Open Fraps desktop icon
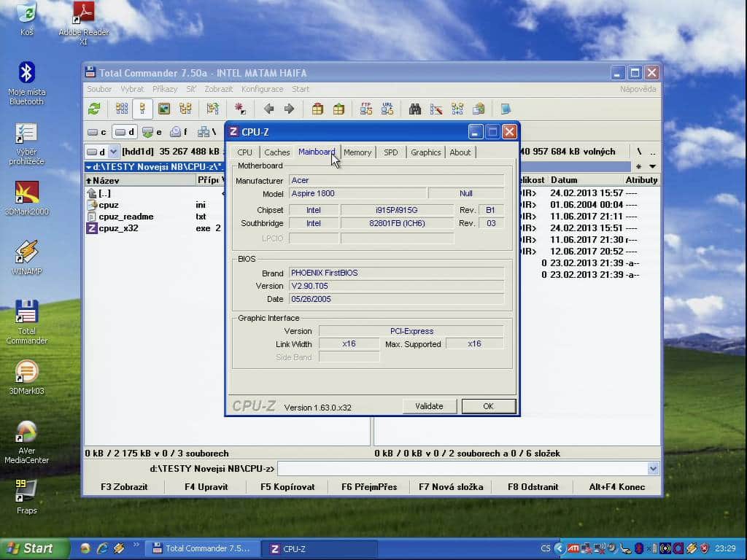The height and width of the screenshot is (560, 747). point(27,497)
